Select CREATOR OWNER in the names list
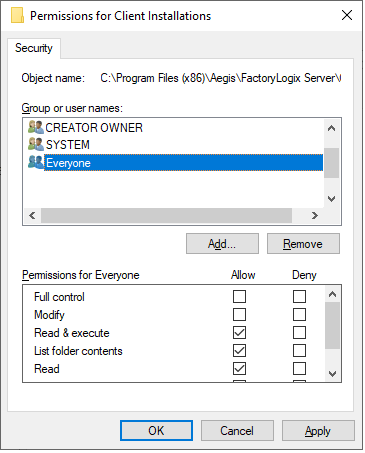Viewport: 365px width, 453px height. pos(94,128)
